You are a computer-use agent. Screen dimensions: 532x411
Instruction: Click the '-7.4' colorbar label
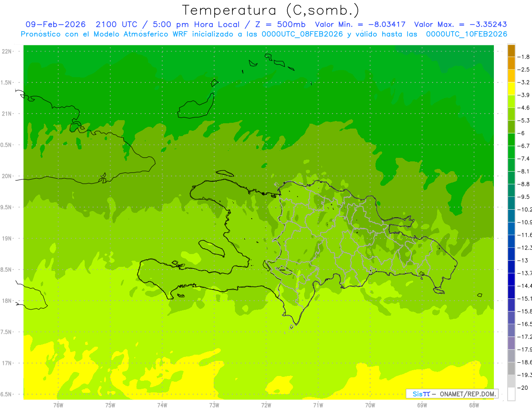[x=524, y=158]
